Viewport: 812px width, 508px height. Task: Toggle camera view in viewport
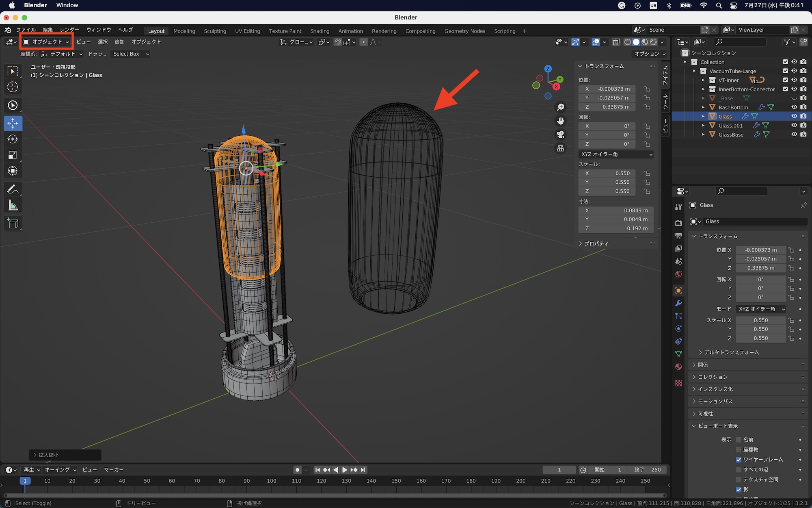click(x=561, y=135)
